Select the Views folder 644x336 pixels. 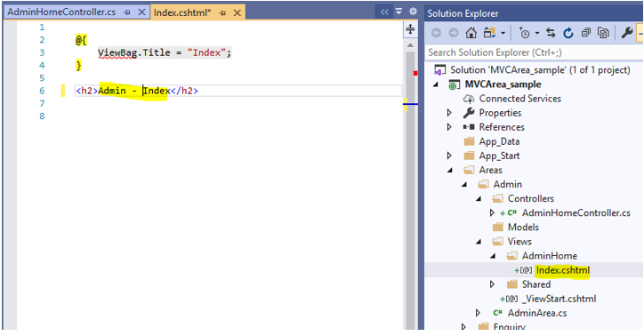pyautogui.click(x=519, y=242)
